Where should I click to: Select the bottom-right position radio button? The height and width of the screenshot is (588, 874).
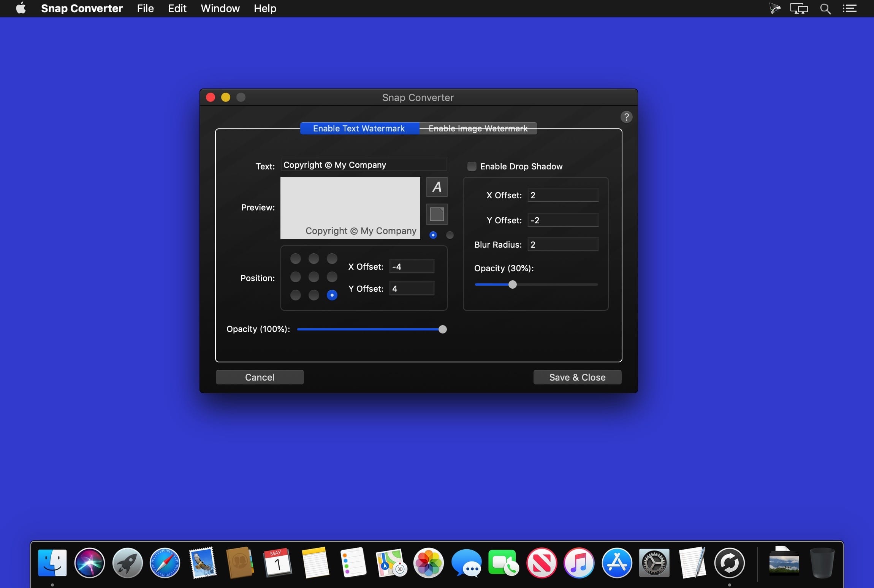coord(332,295)
